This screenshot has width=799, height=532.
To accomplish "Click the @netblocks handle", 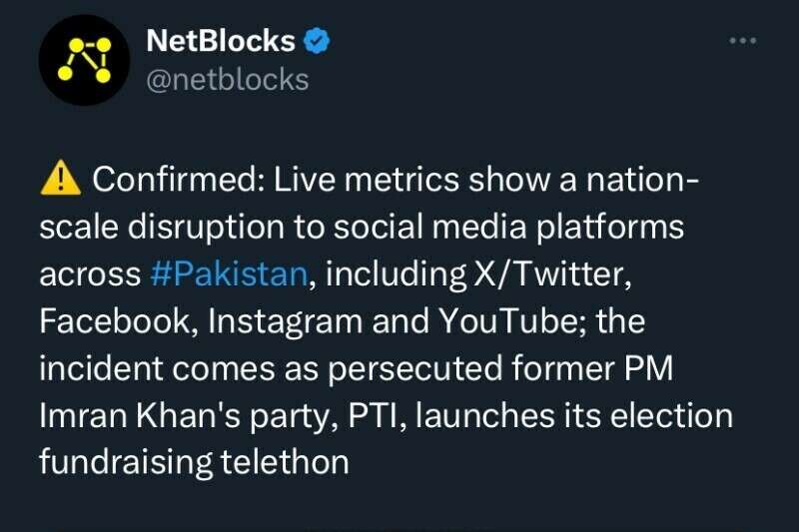I will pos(228,79).
